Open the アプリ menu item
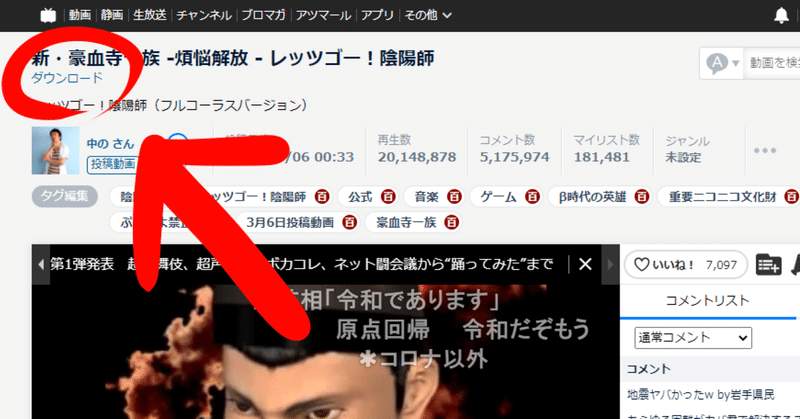 [x=378, y=15]
